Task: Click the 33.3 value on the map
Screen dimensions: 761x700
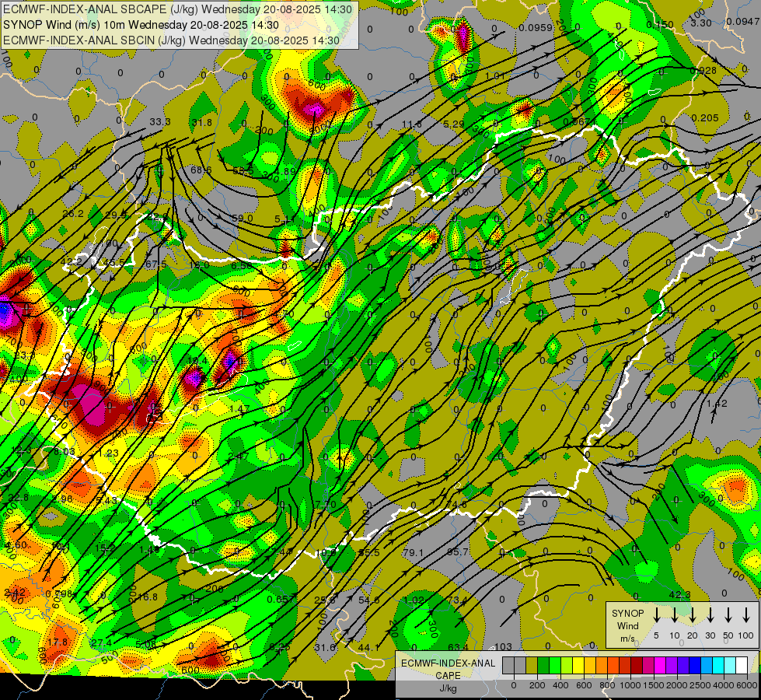Action: 159,122
